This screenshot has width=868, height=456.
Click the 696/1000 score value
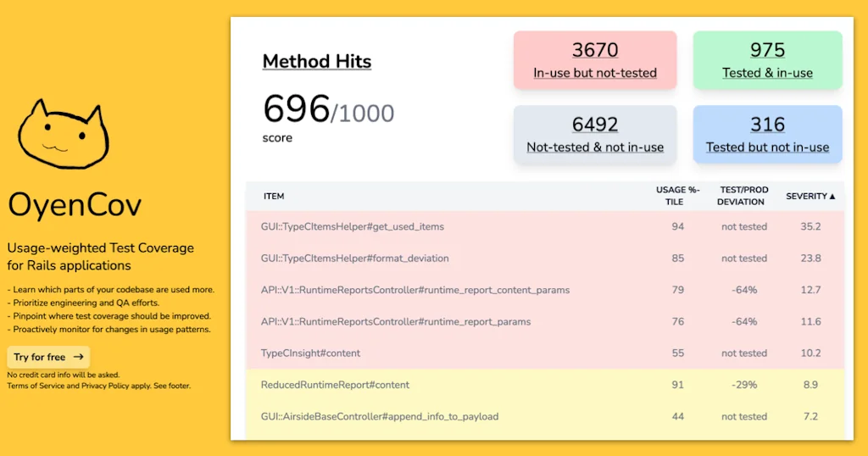coord(328,110)
